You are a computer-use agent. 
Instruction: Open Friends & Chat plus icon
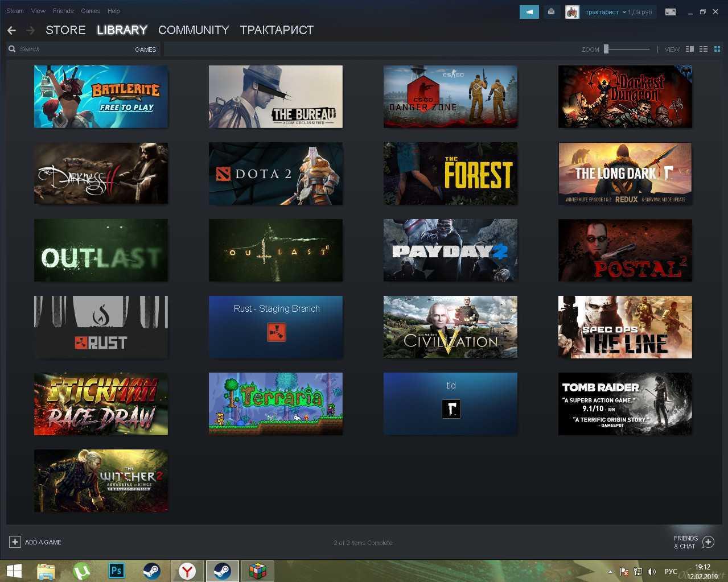pyautogui.click(x=709, y=542)
